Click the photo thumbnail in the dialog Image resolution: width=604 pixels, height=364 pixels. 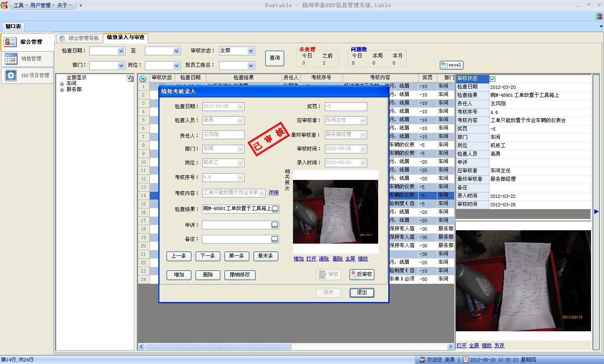(335, 212)
